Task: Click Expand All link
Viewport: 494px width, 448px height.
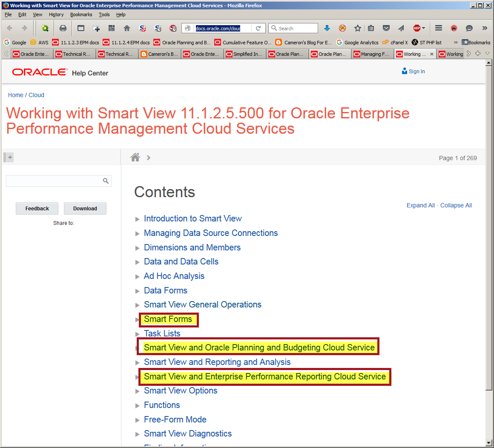Action: (x=421, y=205)
